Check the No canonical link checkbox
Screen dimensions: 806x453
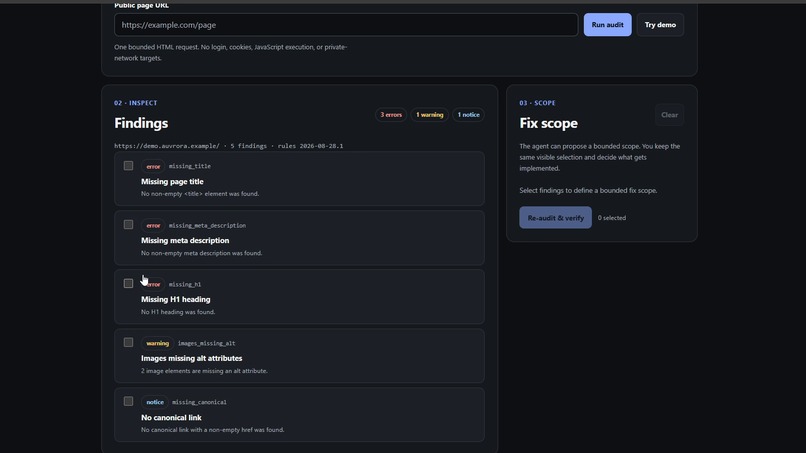pos(129,401)
